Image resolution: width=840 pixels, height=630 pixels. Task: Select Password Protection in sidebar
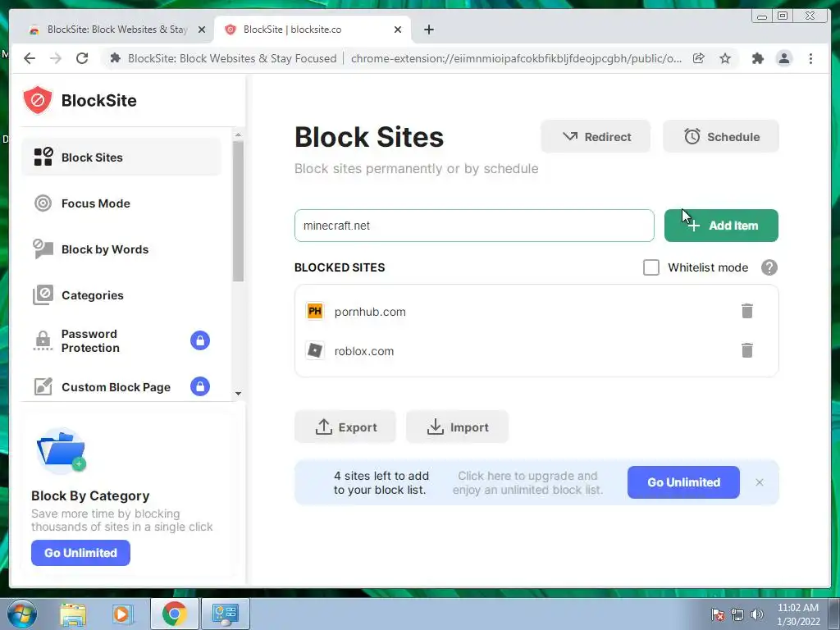coord(121,340)
